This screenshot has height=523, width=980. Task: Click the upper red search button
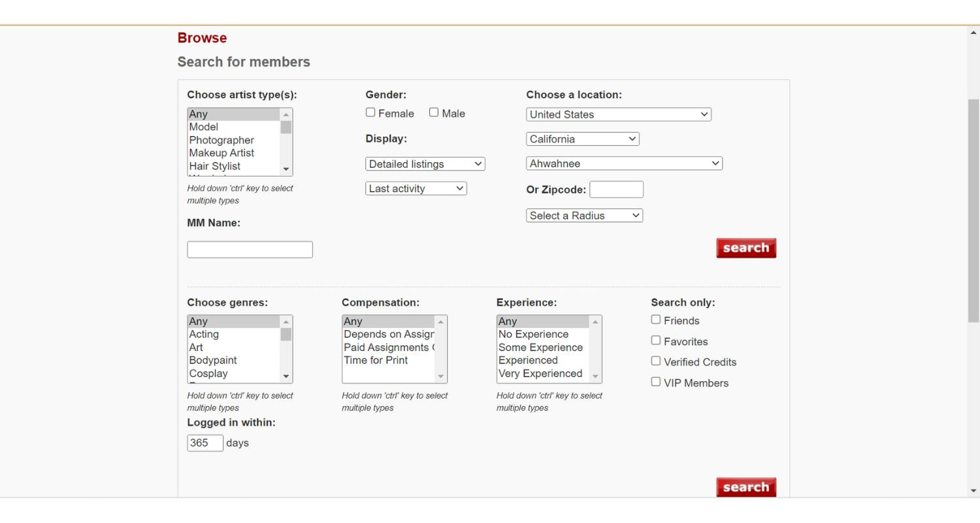(x=746, y=248)
